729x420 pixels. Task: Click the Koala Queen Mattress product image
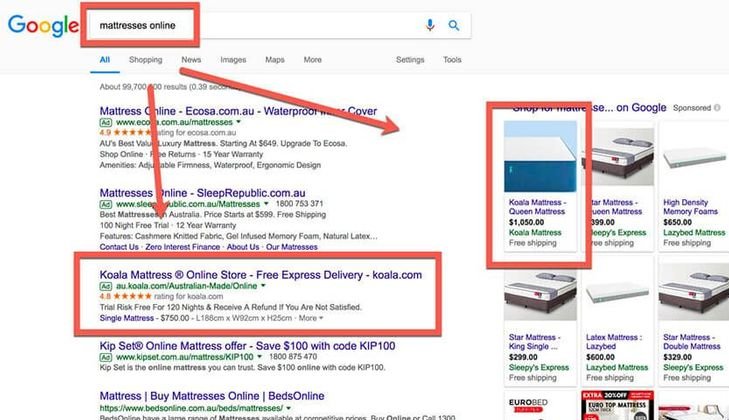pyautogui.click(x=540, y=156)
